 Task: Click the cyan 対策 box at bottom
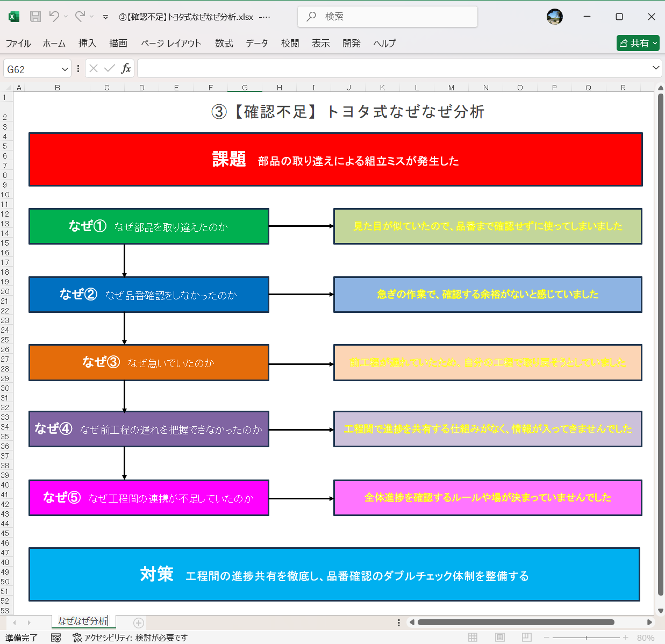point(335,574)
